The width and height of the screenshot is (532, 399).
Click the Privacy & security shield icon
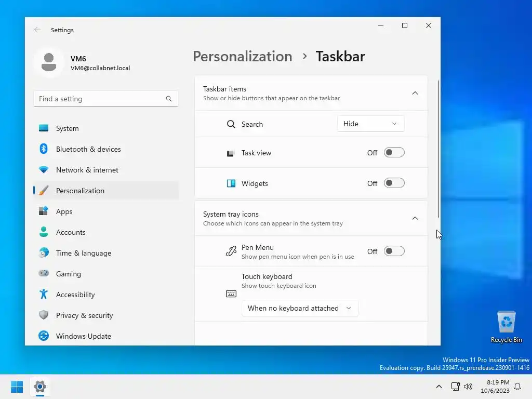pos(44,315)
